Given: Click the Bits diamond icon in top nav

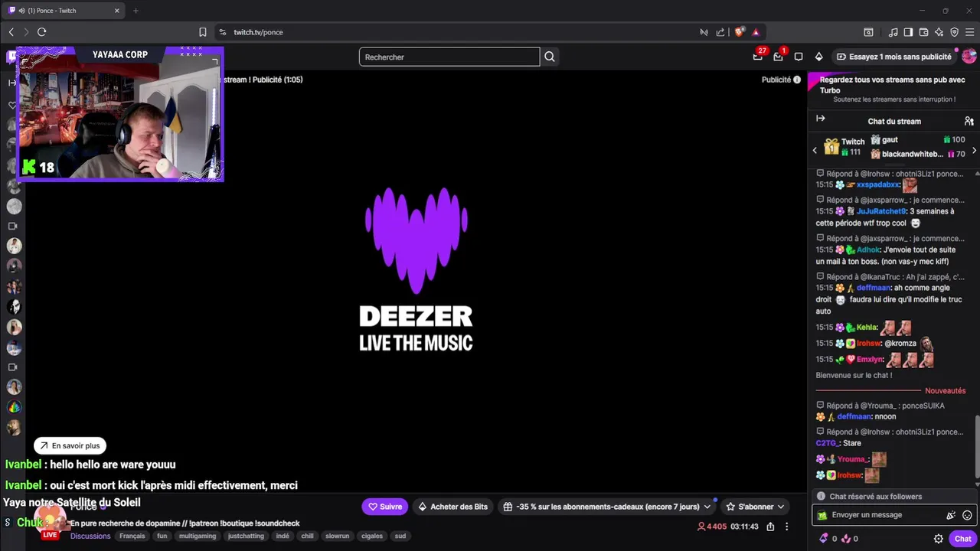Looking at the screenshot, I should point(818,57).
